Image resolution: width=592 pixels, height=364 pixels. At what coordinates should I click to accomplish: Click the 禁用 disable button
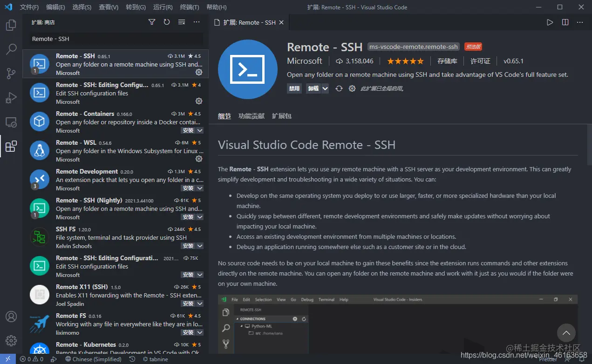(x=294, y=88)
